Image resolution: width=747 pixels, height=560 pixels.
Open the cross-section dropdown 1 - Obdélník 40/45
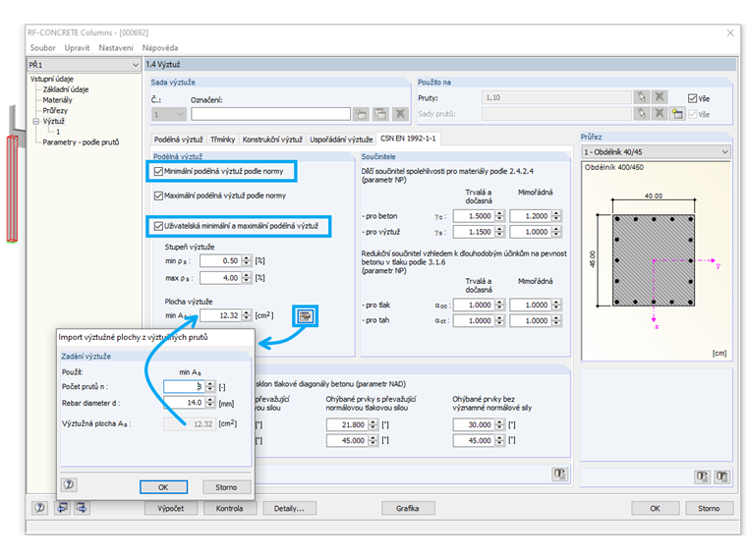click(x=656, y=152)
